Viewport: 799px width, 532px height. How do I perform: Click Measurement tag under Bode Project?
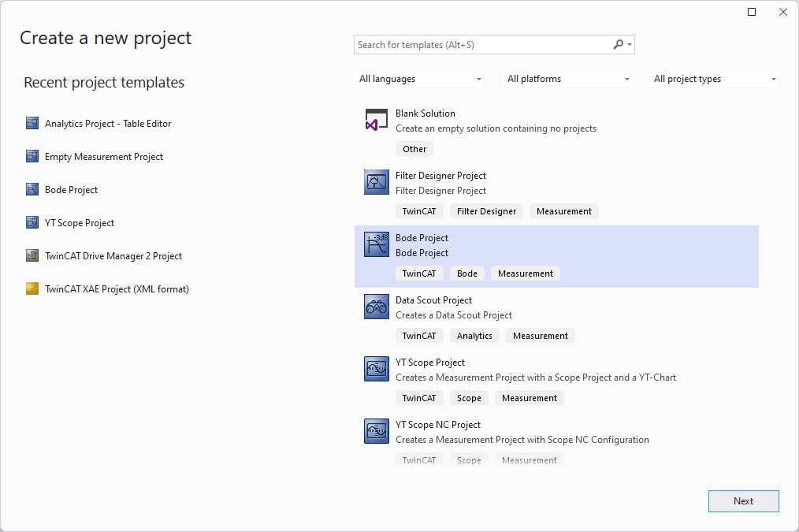tap(526, 273)
